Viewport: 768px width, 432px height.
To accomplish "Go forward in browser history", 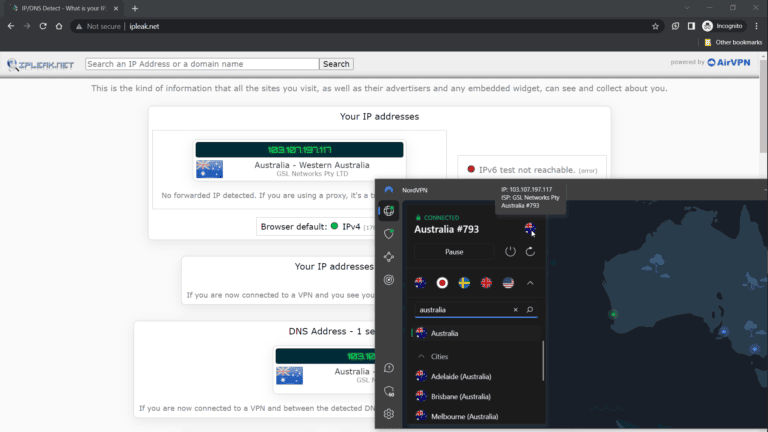I will [27, 26].
